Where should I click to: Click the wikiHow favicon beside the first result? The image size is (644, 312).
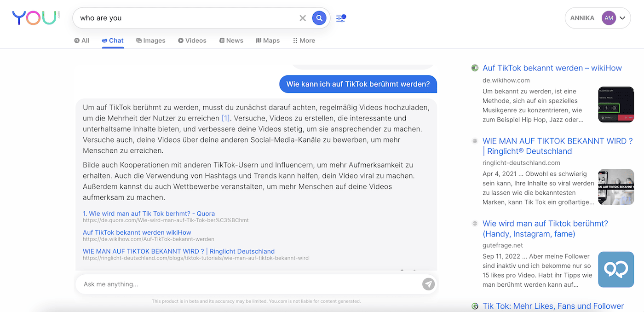coord(475,68)
